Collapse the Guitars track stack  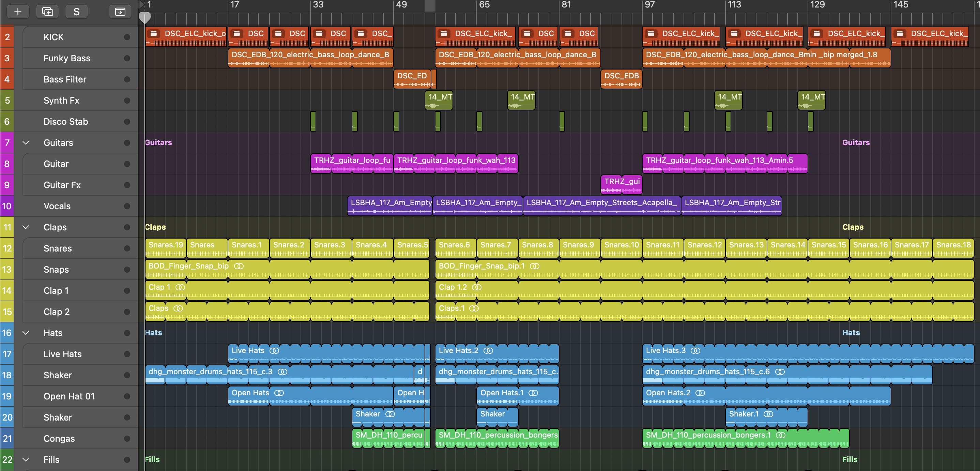[x=26, y=143]
